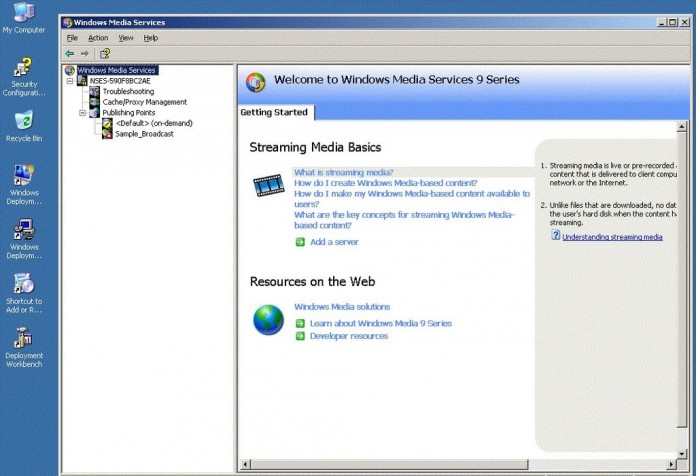696x476 pixels.
Task: Open Learn about Windows Media 9 Series link
Action: [x=381, y=323]
